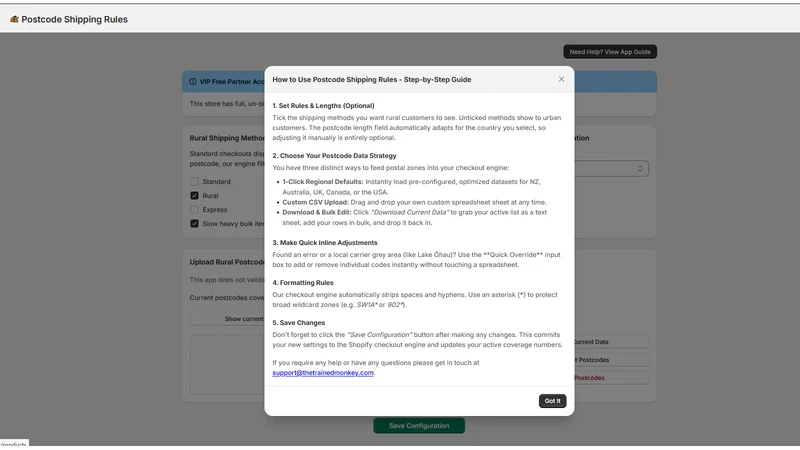
Task: Click the dashed CSV upload drop zone
Action: tap(228, 364)
